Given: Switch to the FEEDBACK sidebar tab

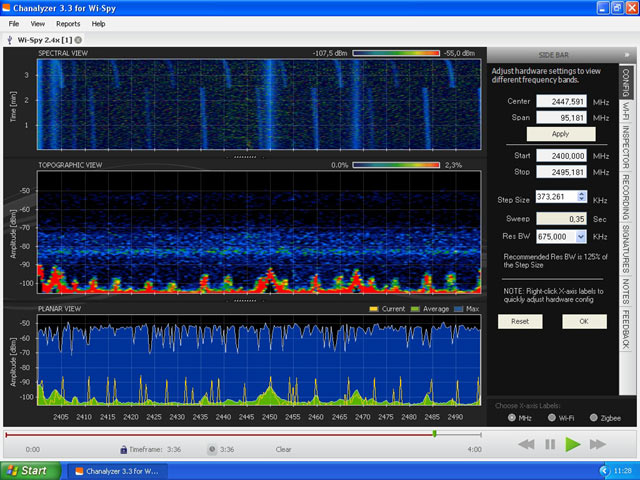Looking at the screenshot, I should coord(626,329).
